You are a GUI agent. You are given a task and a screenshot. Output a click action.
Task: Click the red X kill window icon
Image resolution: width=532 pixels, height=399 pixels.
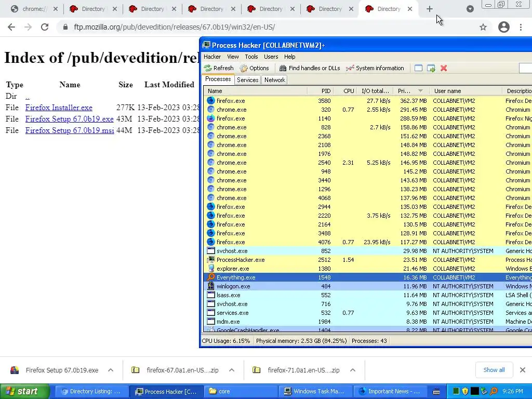(x=444, y=68)
